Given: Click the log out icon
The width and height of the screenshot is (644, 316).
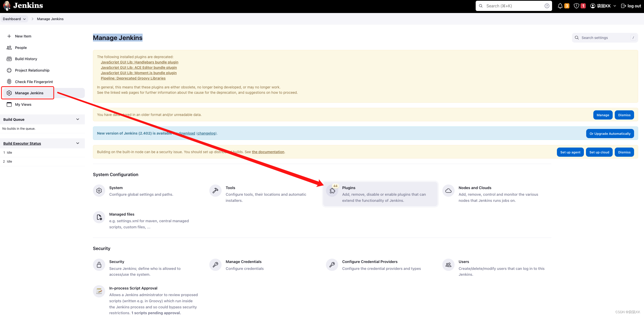Looking at the screenshot, I should tap(624, 6).
